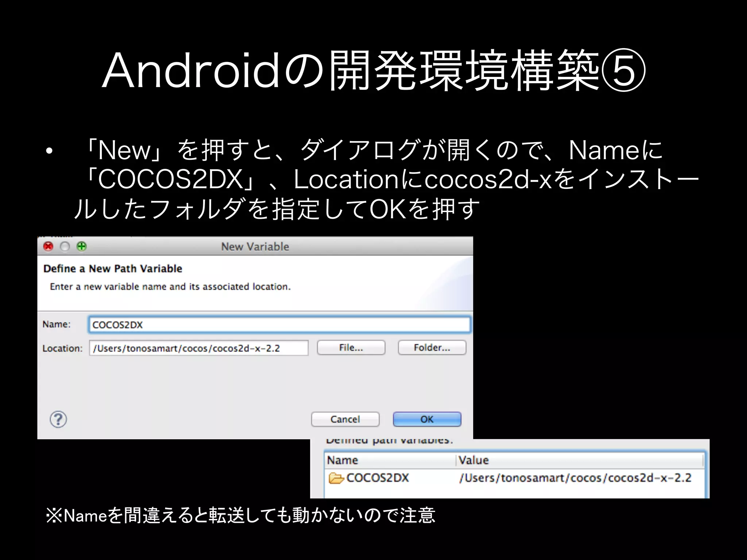Select the COCOS2DX row in the path variables table

(514, 478)
